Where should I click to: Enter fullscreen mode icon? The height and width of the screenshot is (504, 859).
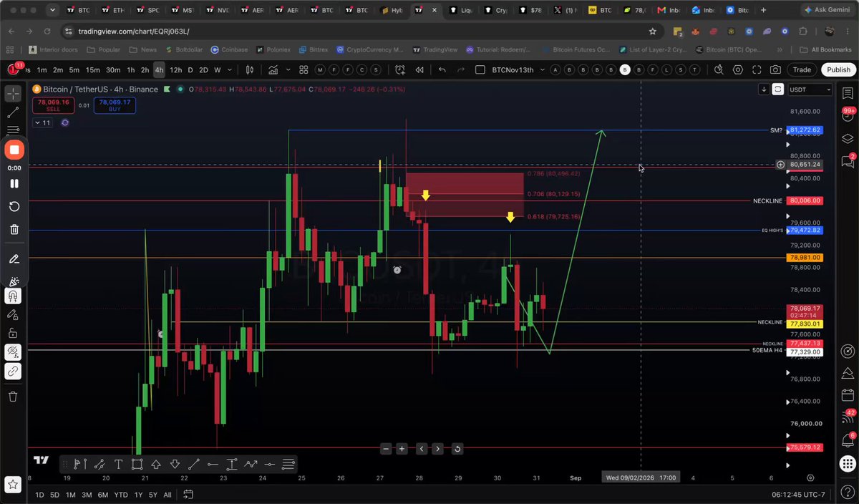tap(757, 69)
